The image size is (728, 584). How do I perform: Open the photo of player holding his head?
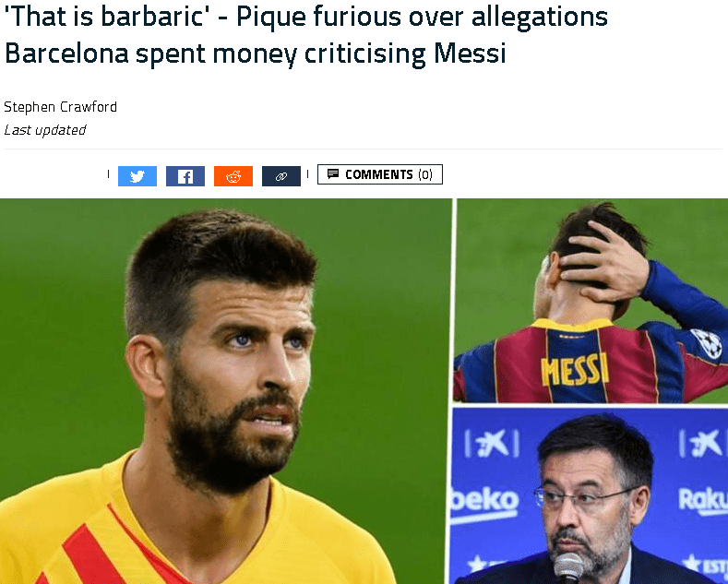click(x=592, y=301)
